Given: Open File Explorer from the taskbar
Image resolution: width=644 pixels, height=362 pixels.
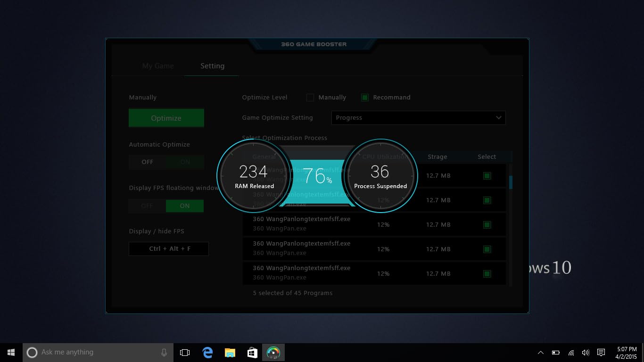Looking at the screenshot, I should point(230,352).
